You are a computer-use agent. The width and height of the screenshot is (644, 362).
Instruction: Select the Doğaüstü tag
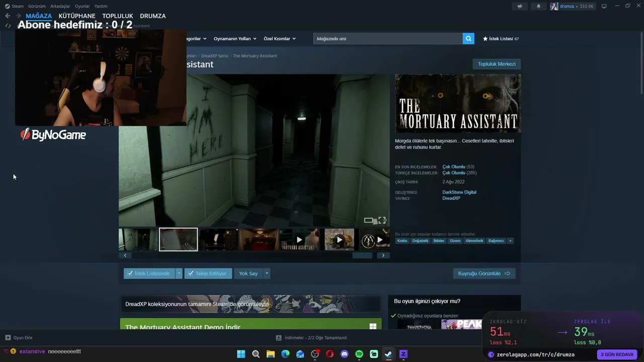[420, 241]
